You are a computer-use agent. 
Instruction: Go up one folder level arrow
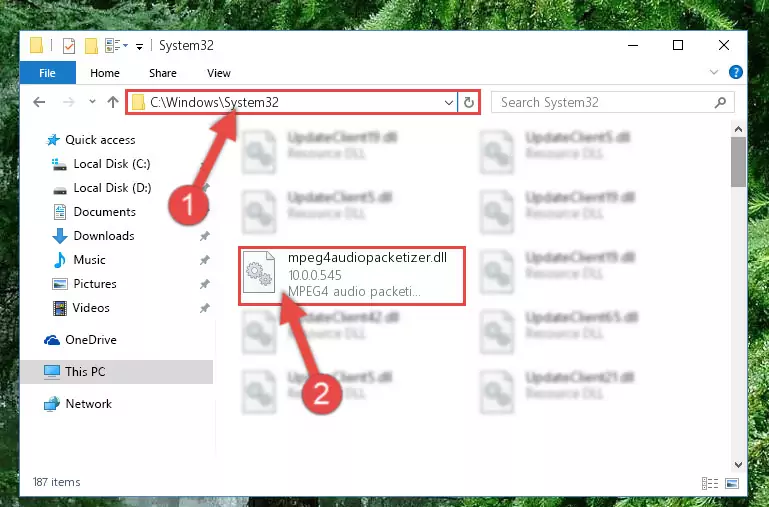113,102
